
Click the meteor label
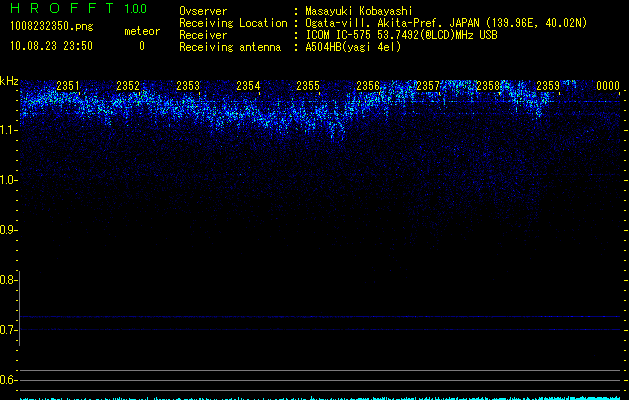142,31
